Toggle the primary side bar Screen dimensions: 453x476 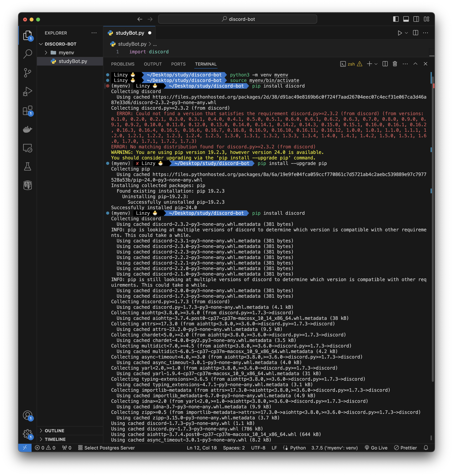pos(396,19)
